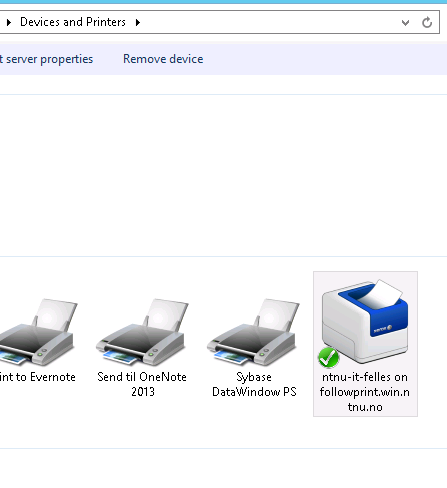Click the followprint.win.ntnu.no printer label
The height and width of the screenshot is (488, 447).
pyautogui.click(x=365, y=392)
